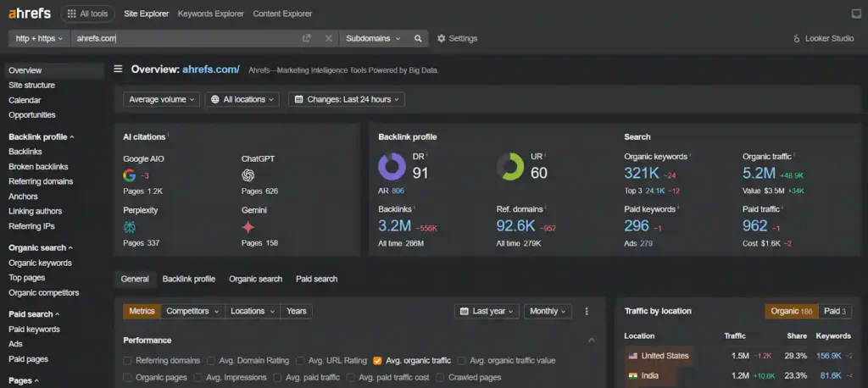
Task: Click the 321K organic keywords value
Action: 642,173
